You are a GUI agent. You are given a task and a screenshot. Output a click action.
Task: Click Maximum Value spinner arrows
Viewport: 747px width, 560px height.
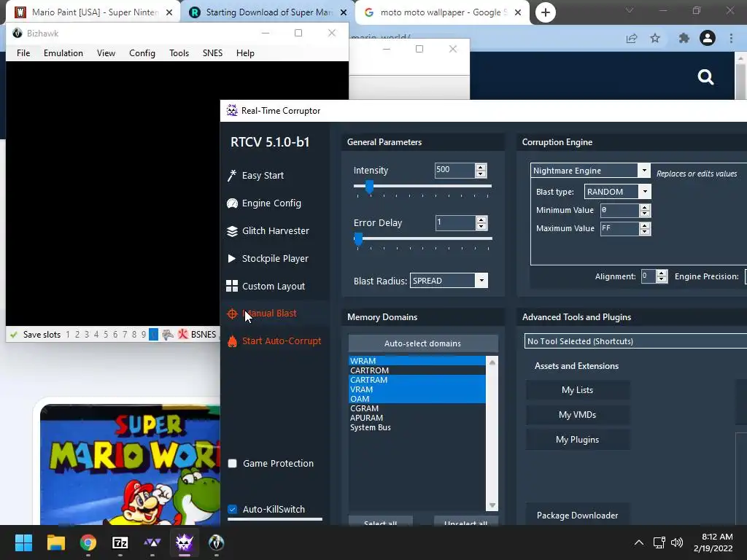pos(645,228)
